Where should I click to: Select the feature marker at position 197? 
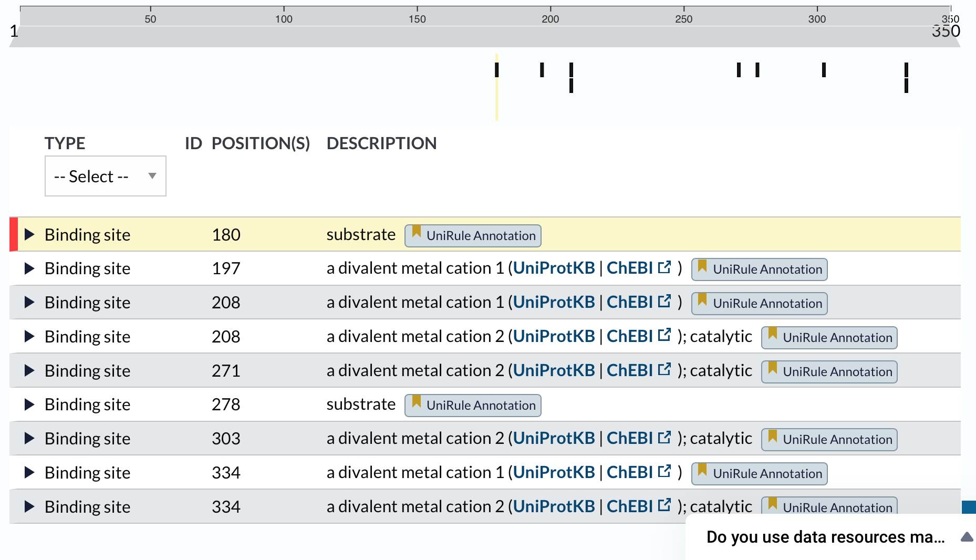[542, 70]
